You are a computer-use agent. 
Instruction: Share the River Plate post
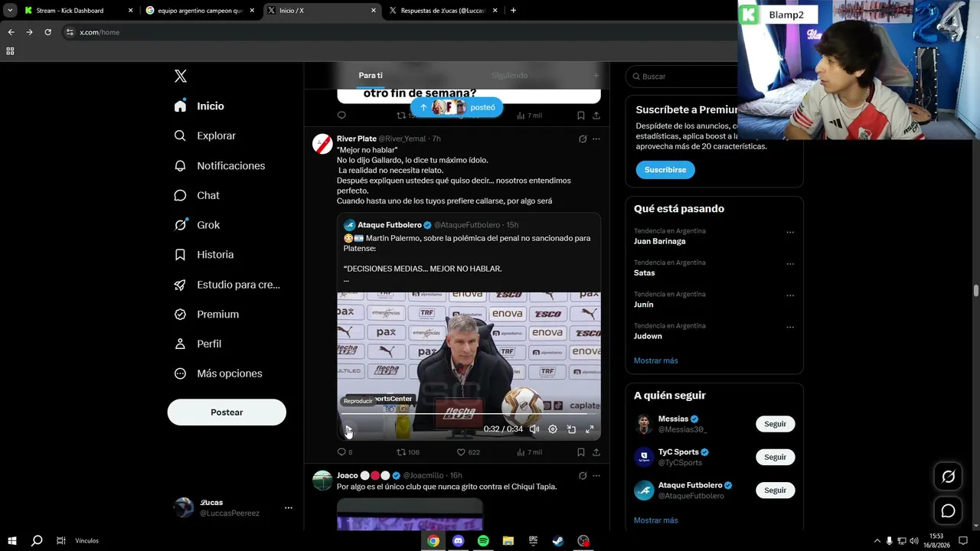pos(596,452)
